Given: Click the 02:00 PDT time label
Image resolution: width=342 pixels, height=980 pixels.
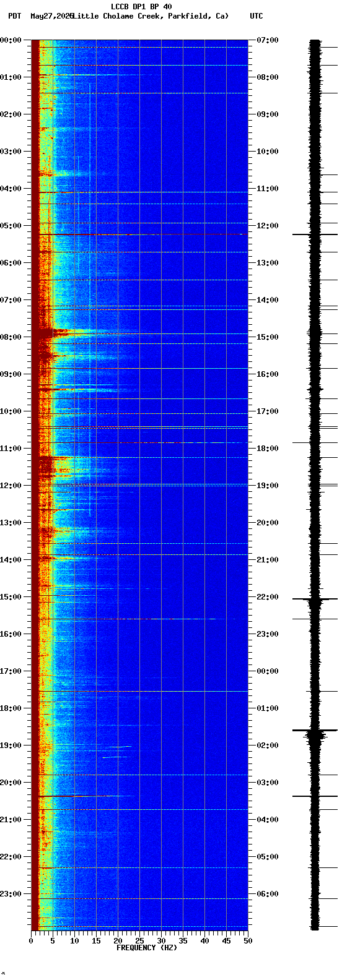Looking at the screenshot, I should 11,114.
